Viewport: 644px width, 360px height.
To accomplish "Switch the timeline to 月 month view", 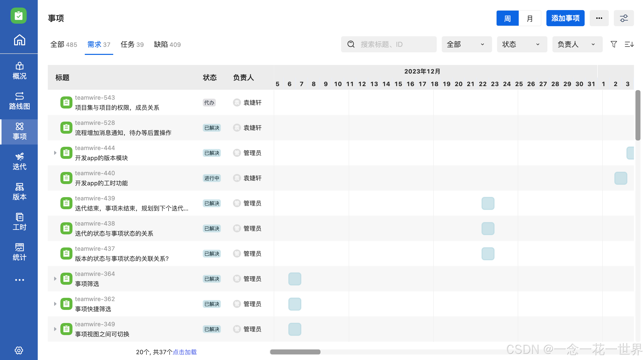I will pyautogui.click(x=530, y=18).
